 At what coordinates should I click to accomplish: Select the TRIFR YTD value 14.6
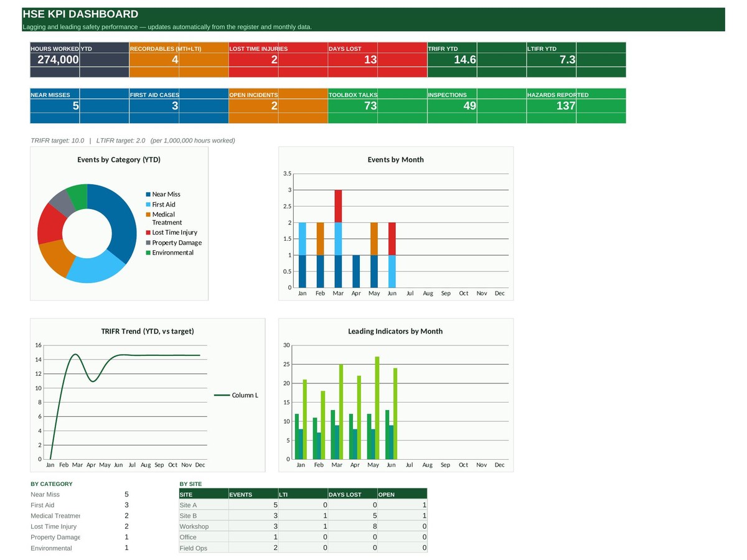(465, 60)
